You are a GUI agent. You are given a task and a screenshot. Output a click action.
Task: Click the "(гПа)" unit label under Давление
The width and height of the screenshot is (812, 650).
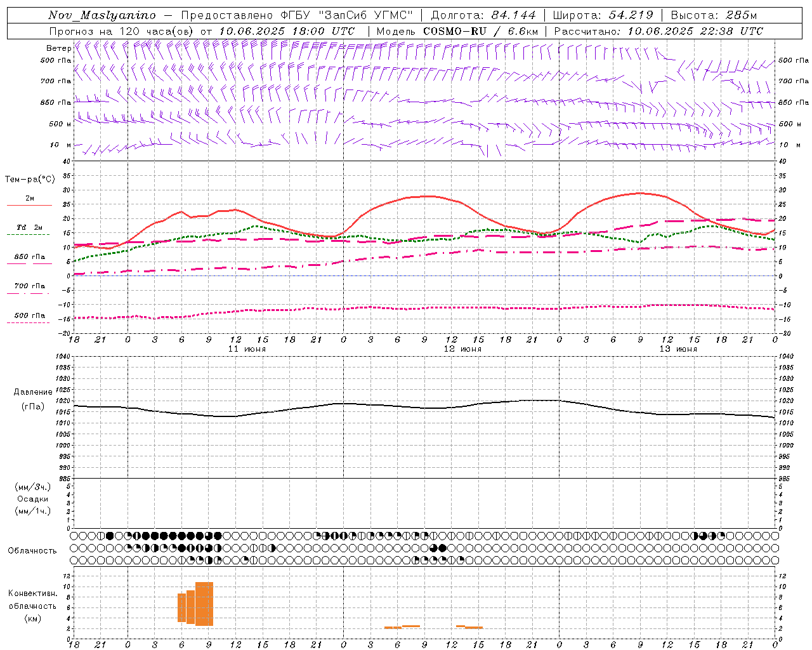point(33,406)
